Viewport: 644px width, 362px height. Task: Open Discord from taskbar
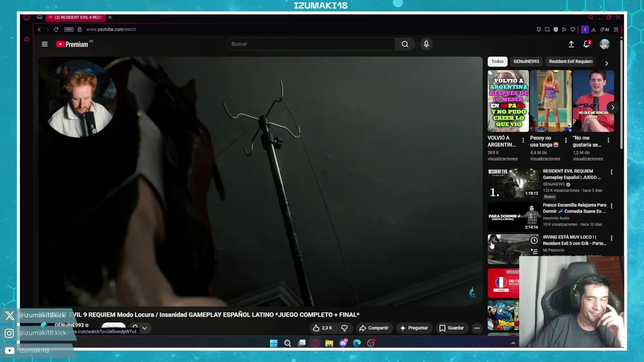click(x=343, y=343)
